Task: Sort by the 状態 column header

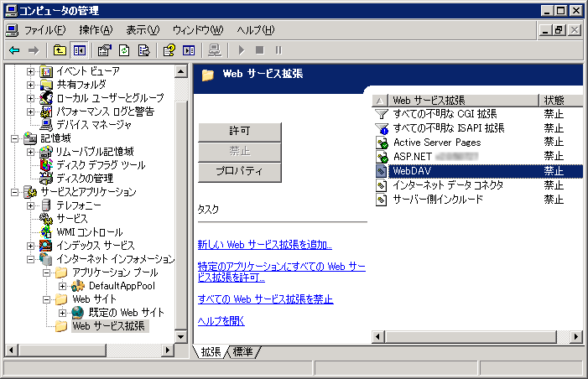Action: pyautogui.click(x=561, y=101)
